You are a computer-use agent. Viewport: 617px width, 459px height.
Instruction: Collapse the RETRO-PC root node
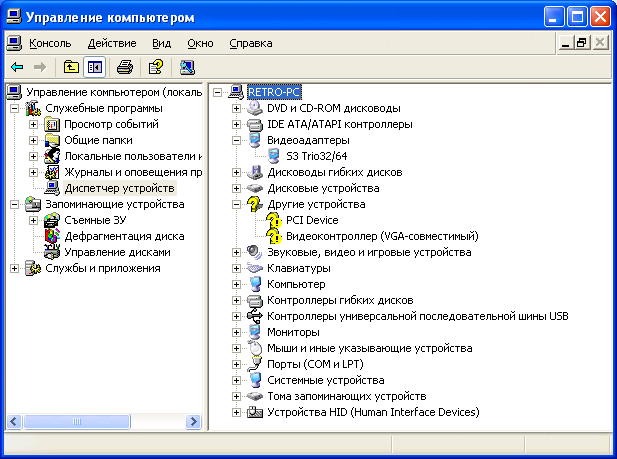point(217,93)
